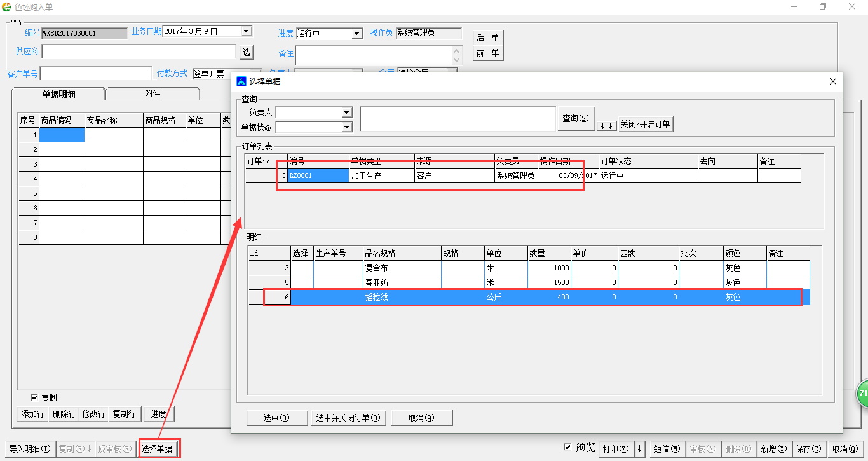This screenshot has height=461, width=868.
Task: Click row 1 商品编码 cell
Action: click(x=62, y=135)
